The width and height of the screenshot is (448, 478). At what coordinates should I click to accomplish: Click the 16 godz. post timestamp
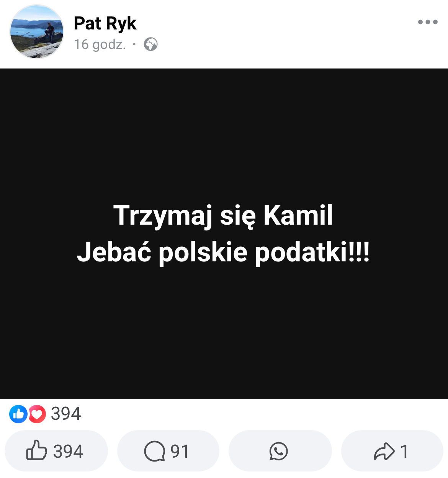point(100,44)
